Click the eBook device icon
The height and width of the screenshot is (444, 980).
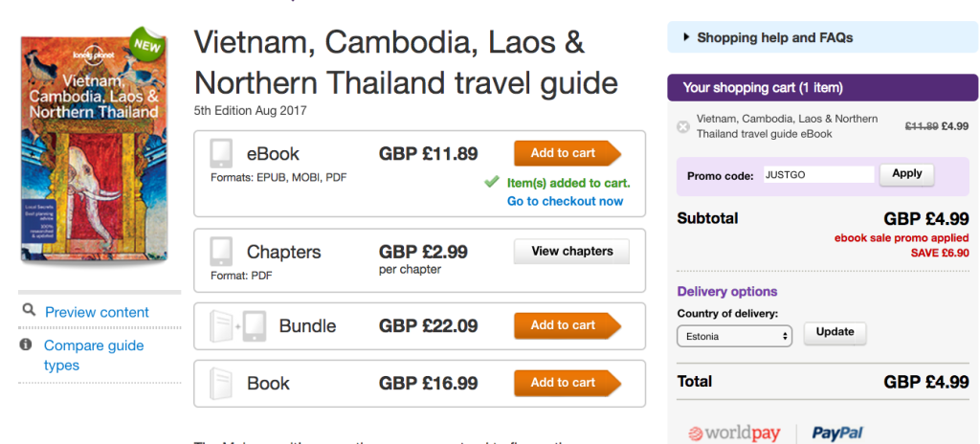click(221, 154)
